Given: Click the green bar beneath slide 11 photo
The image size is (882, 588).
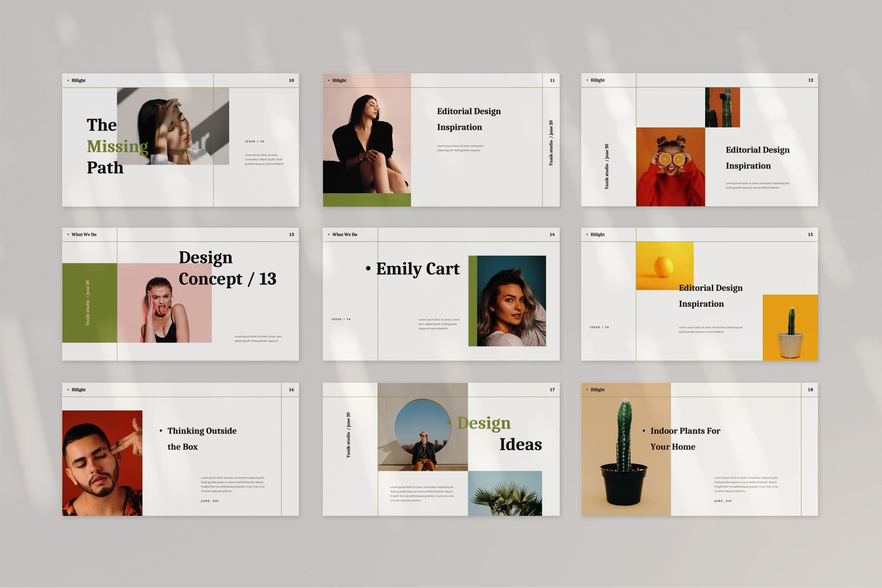Looking at the screenshot, I should [x=367, y=200].
